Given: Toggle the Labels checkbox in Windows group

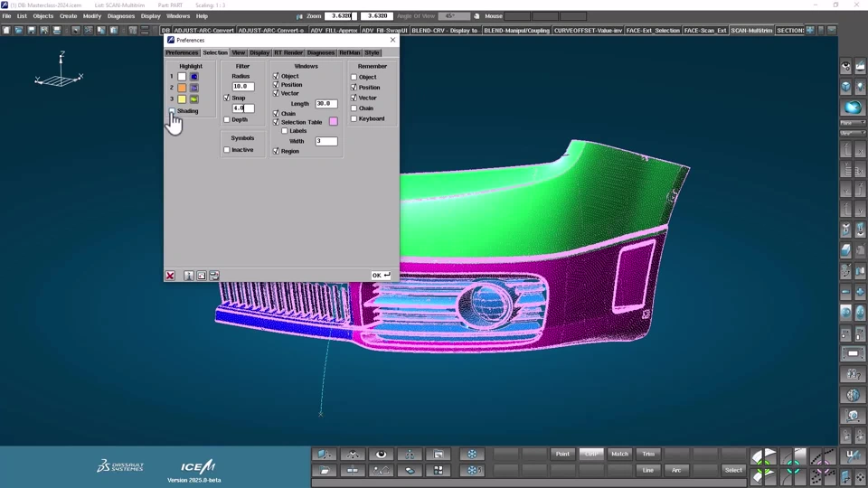Looking at the screenshot, I should pyautogui.click(x=285, y=131).
